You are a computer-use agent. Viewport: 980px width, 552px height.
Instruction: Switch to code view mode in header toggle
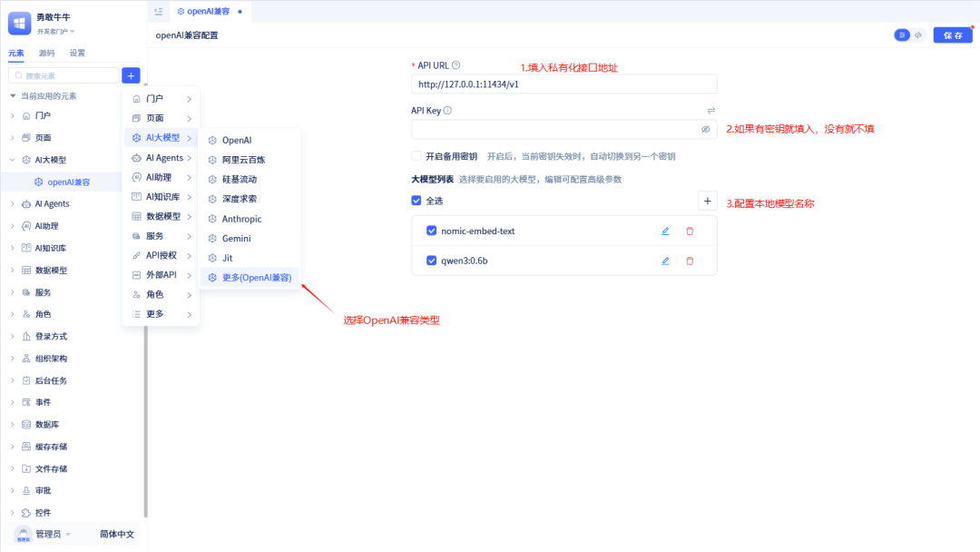[918, 35]
